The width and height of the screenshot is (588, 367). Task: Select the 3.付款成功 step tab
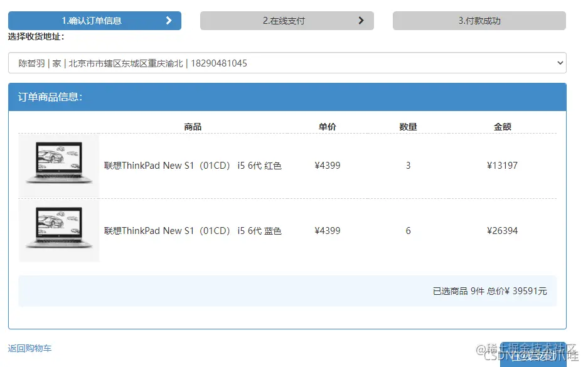point(479,20)
